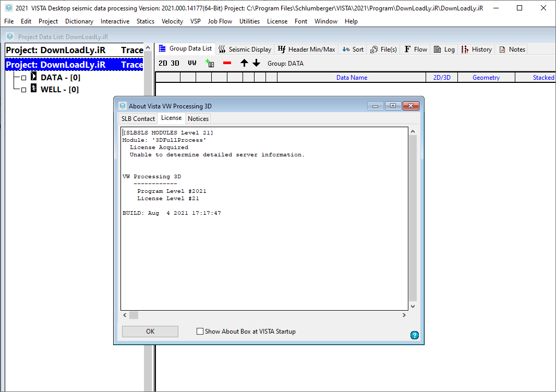This screenshot has width=556, height=392.
Task: Open the Seismic Display tab
Action: pos(245,50)
